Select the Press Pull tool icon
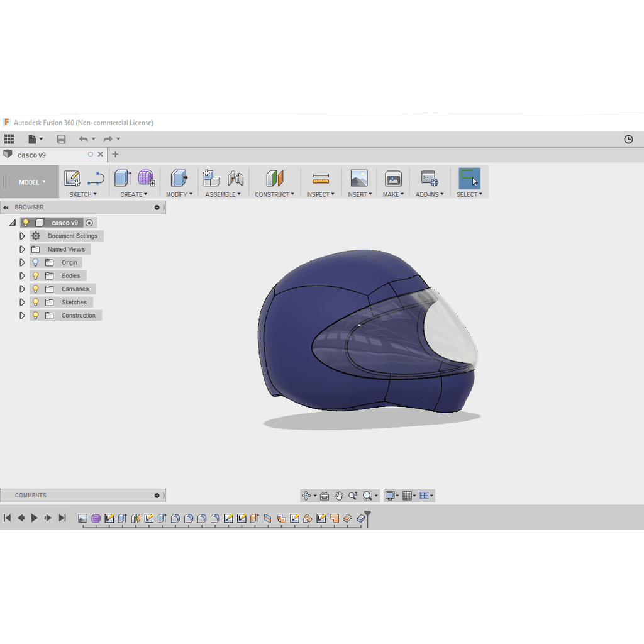 [x=179, y=178]
